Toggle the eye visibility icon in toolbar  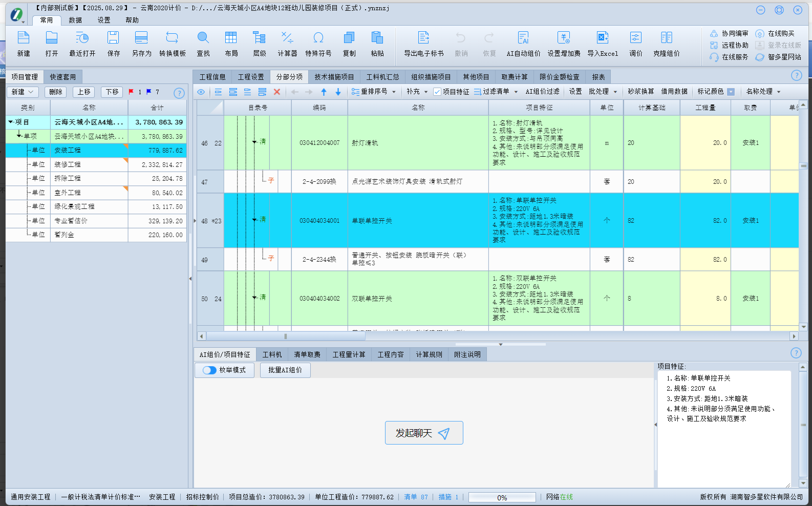(201, 92)
